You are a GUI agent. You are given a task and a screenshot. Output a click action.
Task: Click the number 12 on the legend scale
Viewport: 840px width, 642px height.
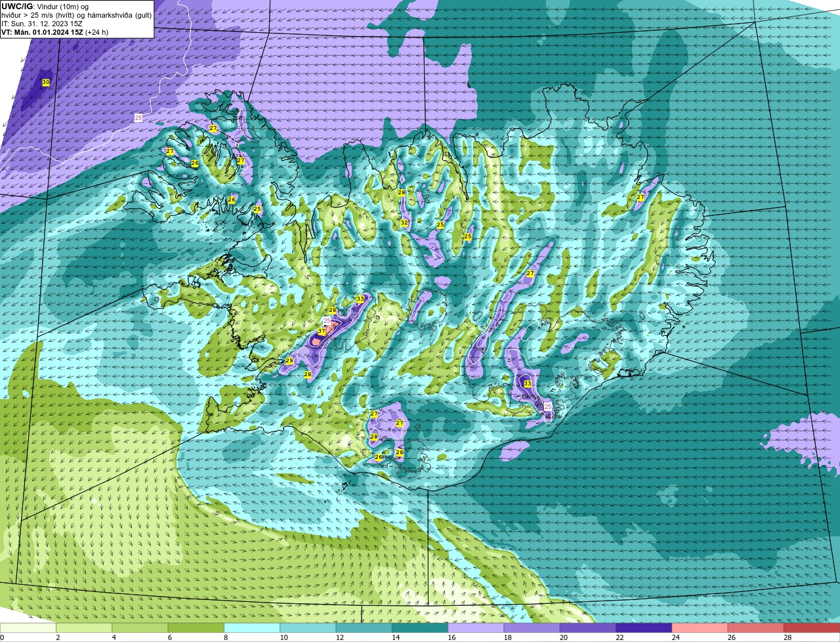(x=339, y=637)
